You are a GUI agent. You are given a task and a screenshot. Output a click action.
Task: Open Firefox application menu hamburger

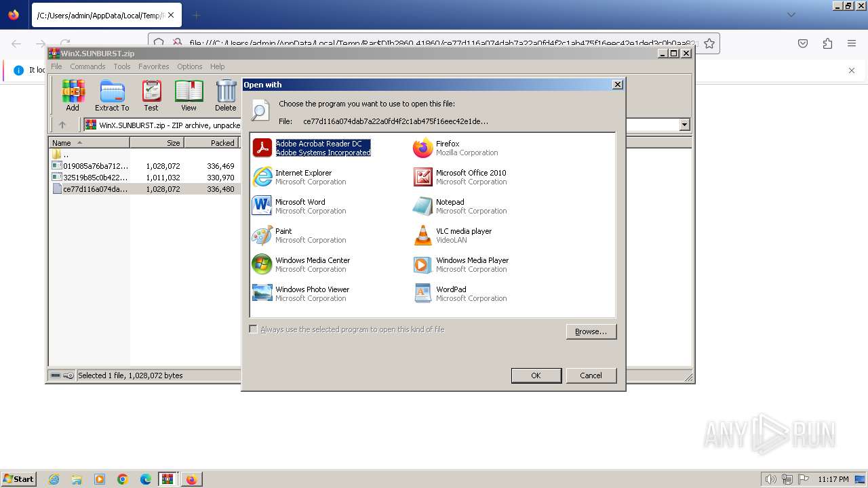point(852,43)
